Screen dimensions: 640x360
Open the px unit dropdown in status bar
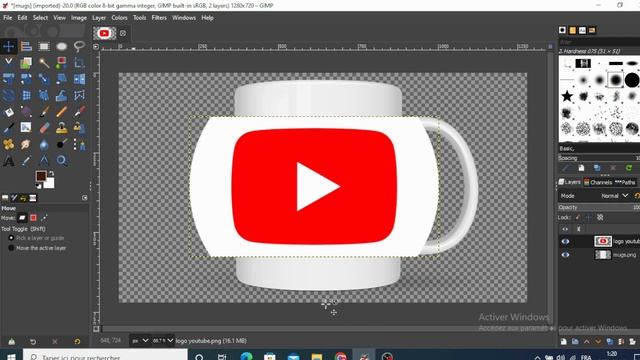click(140, 340)
